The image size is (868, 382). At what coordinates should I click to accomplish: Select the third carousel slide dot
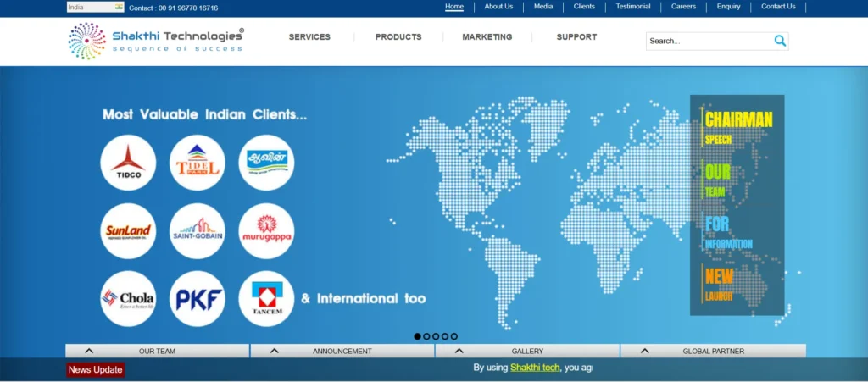point(436,336)
